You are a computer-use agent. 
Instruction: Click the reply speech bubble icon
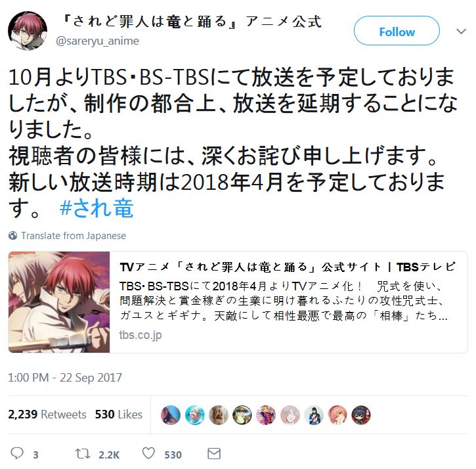pyautogui.click(x=17, y=453)
